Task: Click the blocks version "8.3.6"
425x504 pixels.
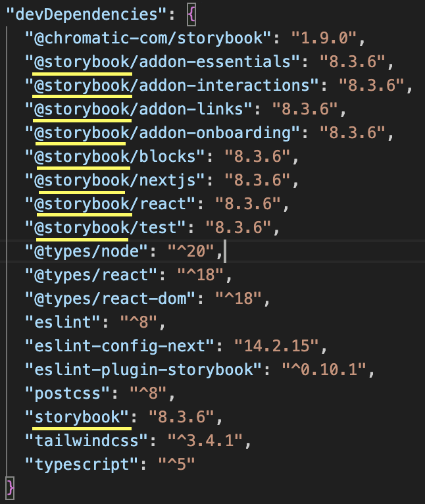Action: 257,157
